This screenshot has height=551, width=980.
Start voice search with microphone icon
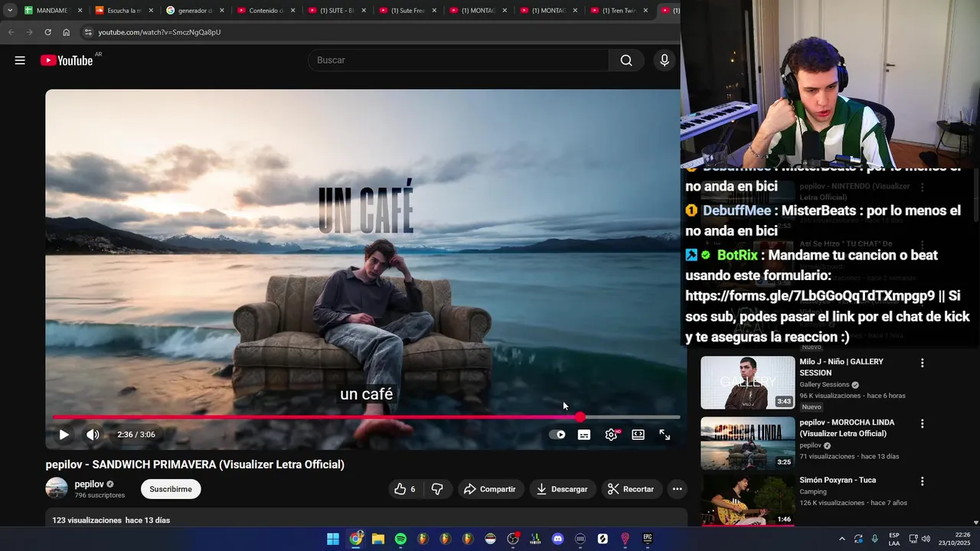tap(664, 60)
